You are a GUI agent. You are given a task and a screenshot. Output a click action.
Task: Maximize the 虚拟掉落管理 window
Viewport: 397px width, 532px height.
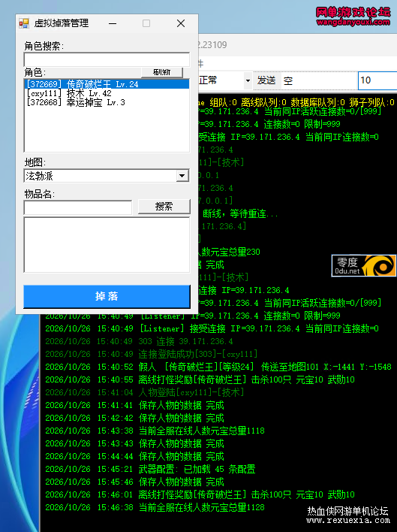point(146,23)
